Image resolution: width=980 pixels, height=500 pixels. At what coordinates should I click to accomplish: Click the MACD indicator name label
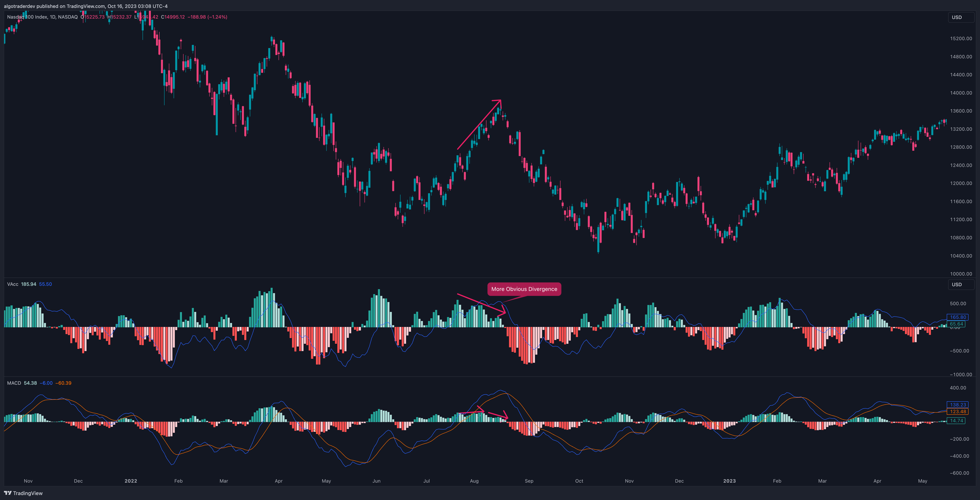coord(14,383)
